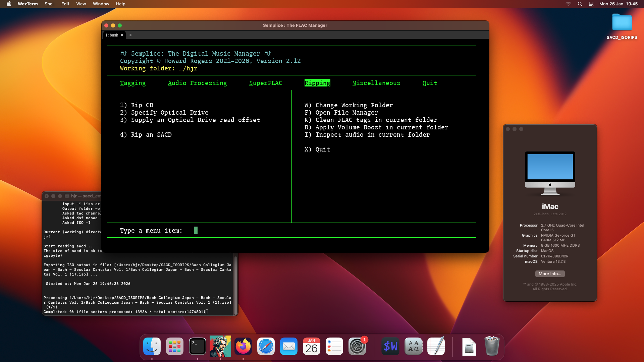The height and width of the screenshot is (362, 644).
Task: Open Finder from the Dock
Action: click(152, 346)
